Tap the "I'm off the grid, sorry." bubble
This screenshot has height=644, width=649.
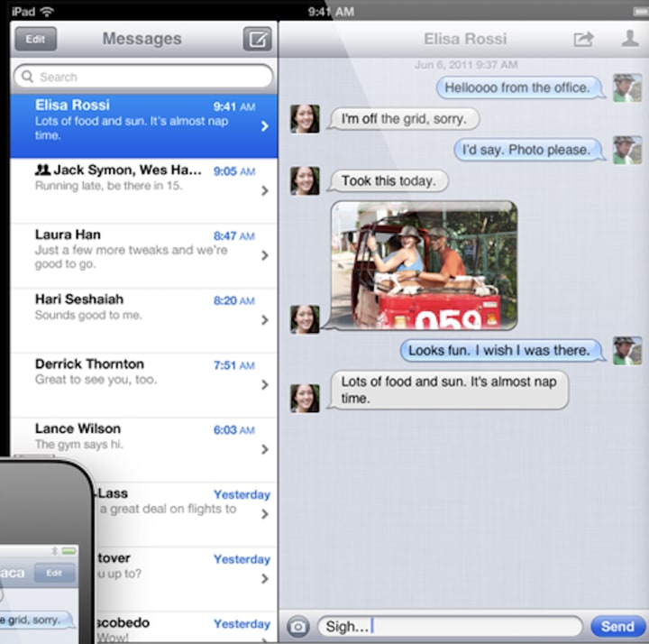point(404,119)
